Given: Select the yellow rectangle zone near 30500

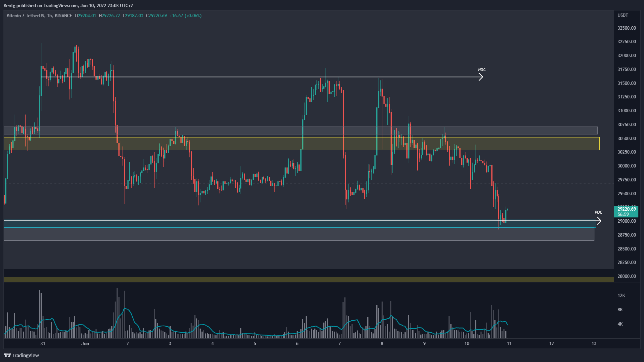Looking at the screenshot, I should pyautogui.click(x=302, y=143).
